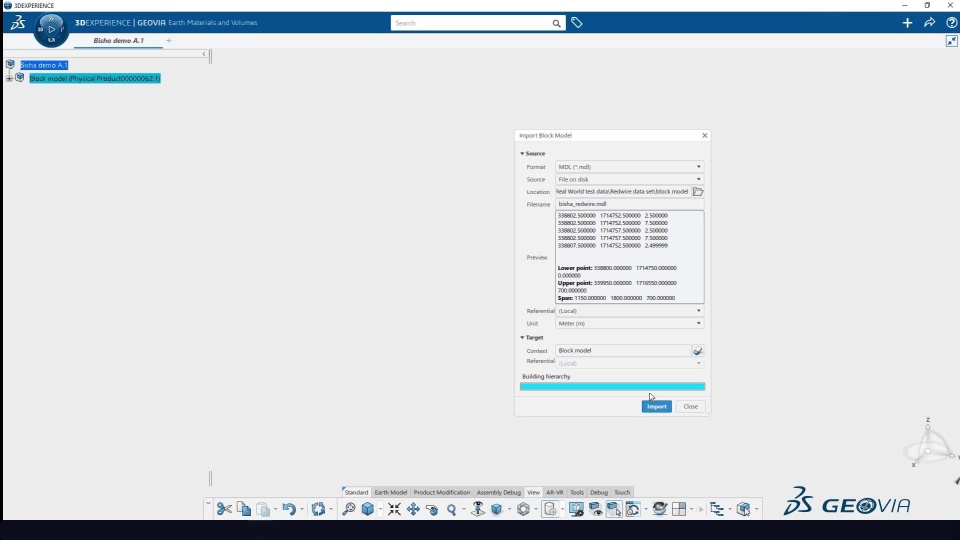Click the compass play button
This screenshot has width=960, height=540.
tap(51, 29)
